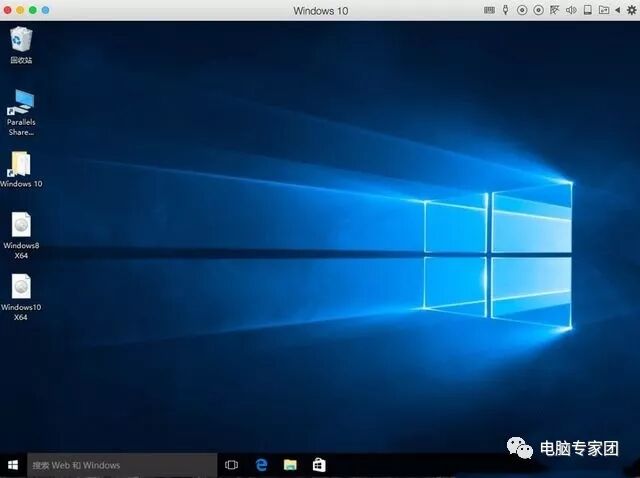Select the Windows10 X64 disc image file
The width and height of the screenshot is (640, 478).
pyautogui.click(x=21, y=297)
